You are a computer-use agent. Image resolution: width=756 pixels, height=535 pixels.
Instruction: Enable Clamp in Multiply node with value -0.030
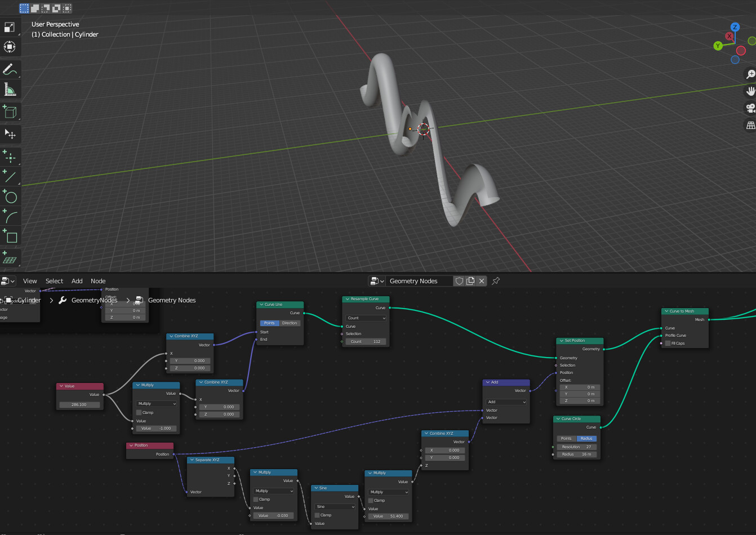coord(256,500)
